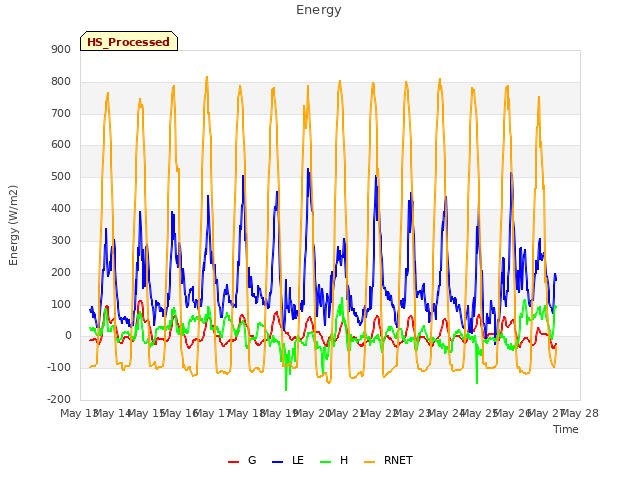Image resolution: width=640 pixels, height=480 pixels.
Task: Click the -200 y-axis tick value
Action: coord(59,399)
